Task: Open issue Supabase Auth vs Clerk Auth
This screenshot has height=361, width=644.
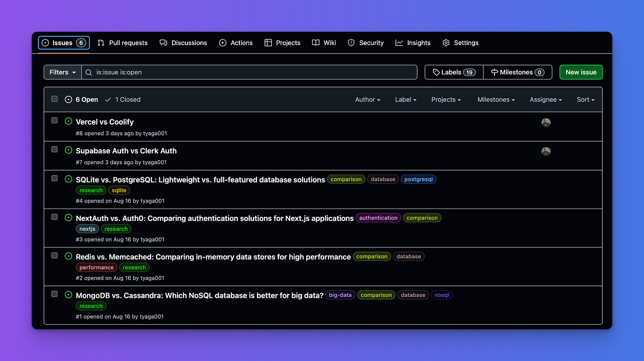Action: pos(126,151)
